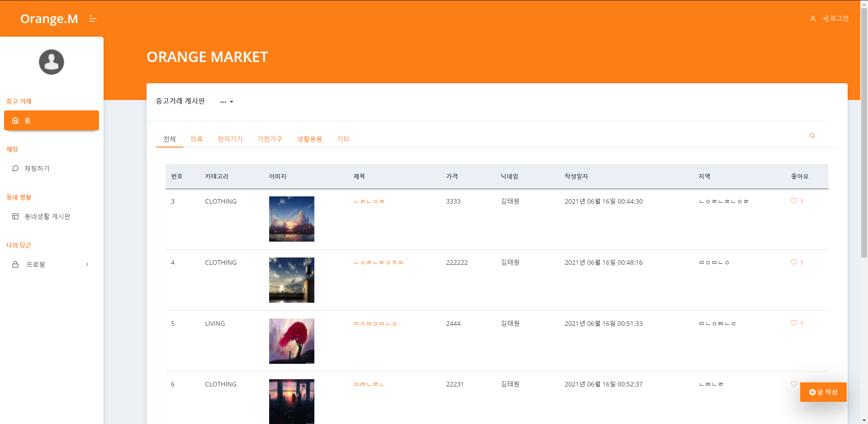This screenshot has height=424, width=868.
Task: Click price 3333 cell
Action: [453, 201]
